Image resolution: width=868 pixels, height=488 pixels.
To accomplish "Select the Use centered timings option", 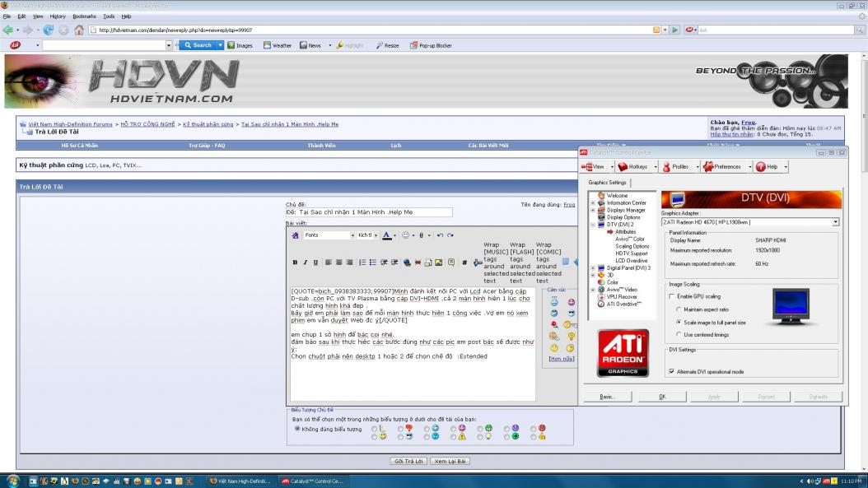I will (x=679, y=335).
